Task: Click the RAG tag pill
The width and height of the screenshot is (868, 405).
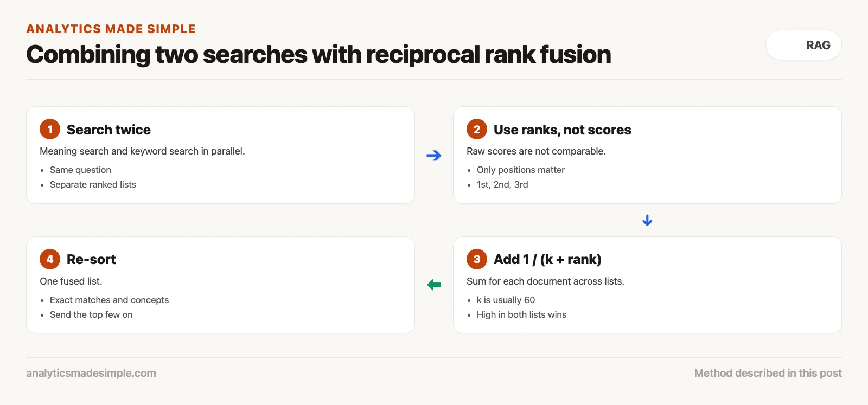Action: [803, 45]
